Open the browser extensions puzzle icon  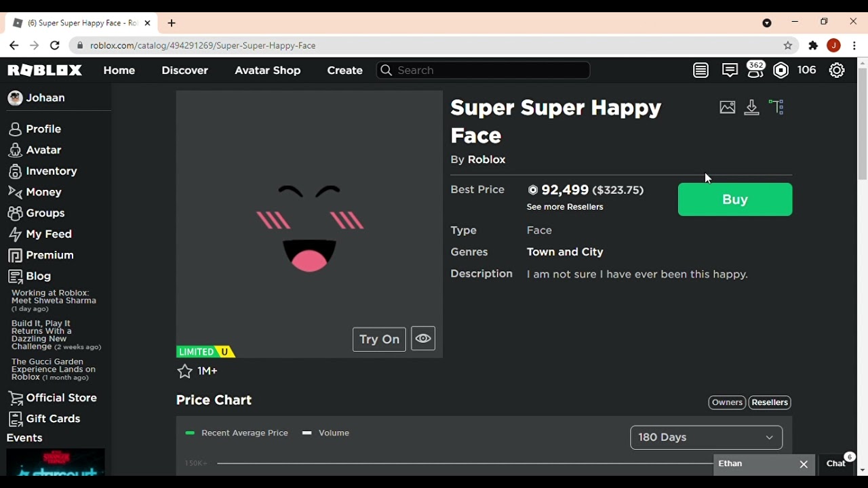[x=813, y=45]
